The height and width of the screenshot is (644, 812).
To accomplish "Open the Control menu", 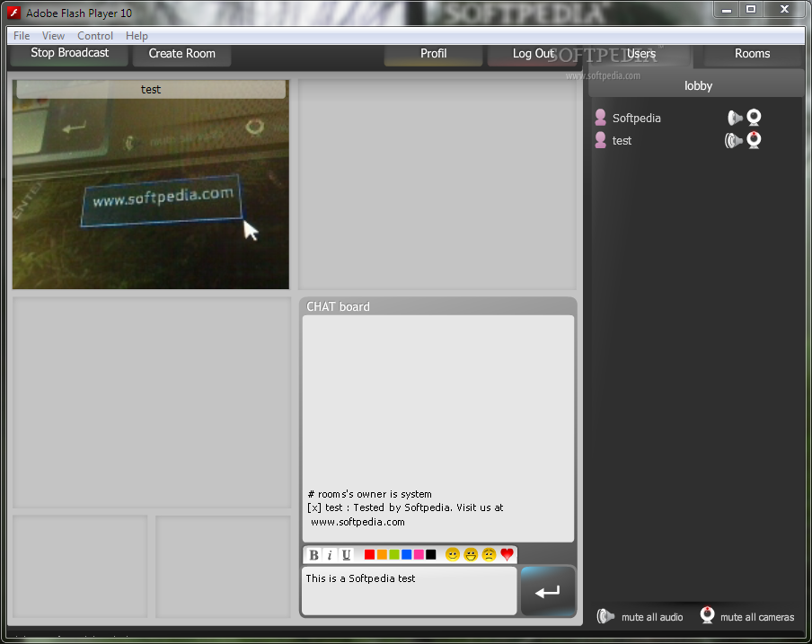I will pyautogui.click(x=95, y=36).
